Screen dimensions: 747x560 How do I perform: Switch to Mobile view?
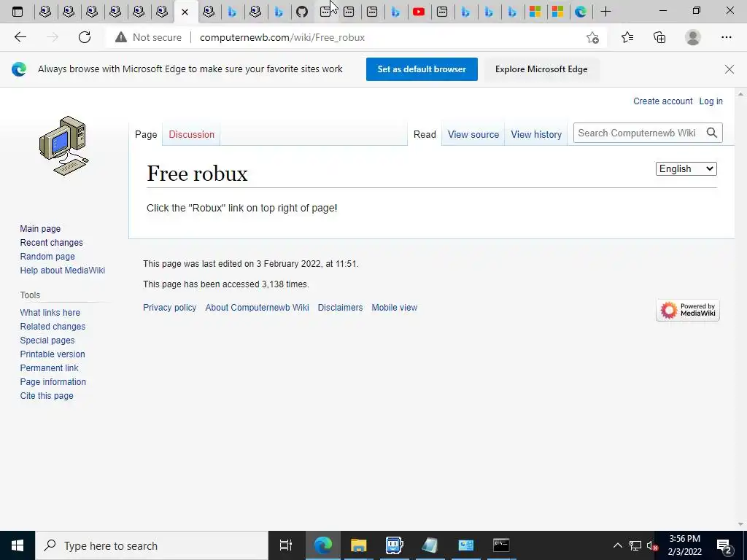point(395,308)
